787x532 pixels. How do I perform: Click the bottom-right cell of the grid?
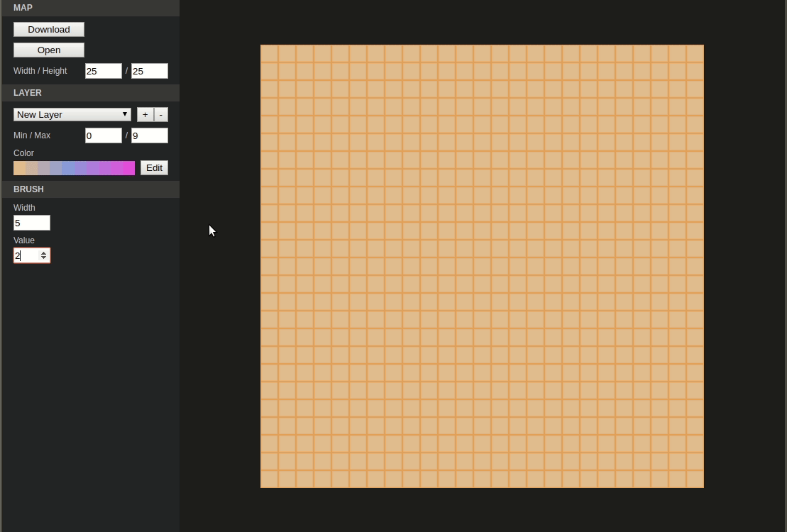pyautogui.click(x=695, y=480)
